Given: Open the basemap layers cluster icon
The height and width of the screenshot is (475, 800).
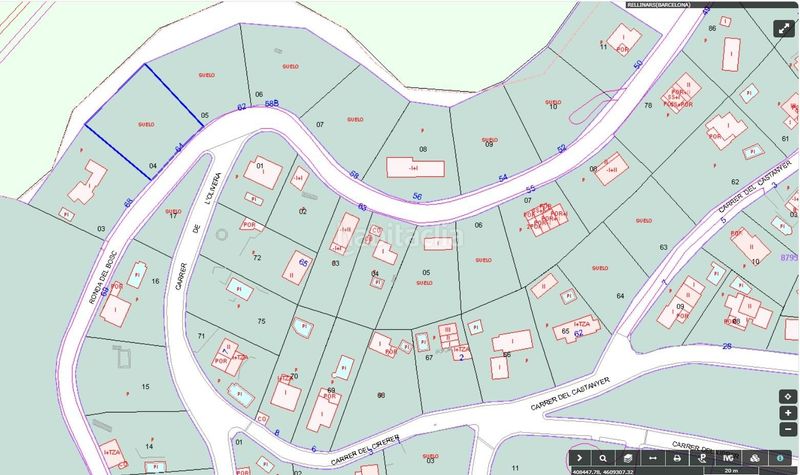Looking at the screenshot, I should 755,458.
